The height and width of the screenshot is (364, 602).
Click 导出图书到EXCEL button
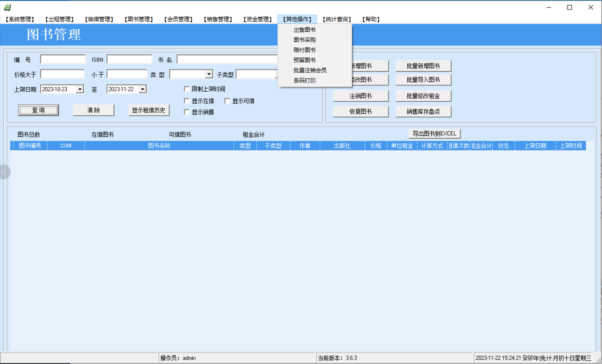(434, 134)
